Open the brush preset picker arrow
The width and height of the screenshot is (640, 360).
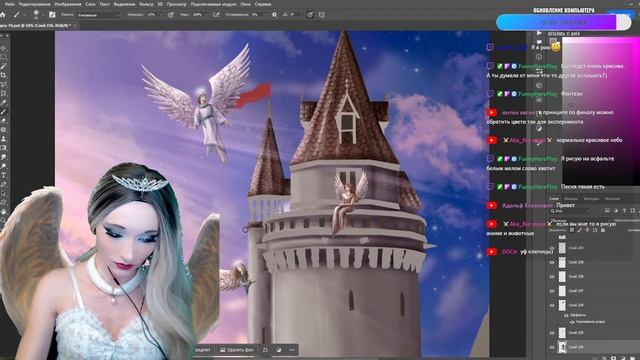tap(43, 15)
